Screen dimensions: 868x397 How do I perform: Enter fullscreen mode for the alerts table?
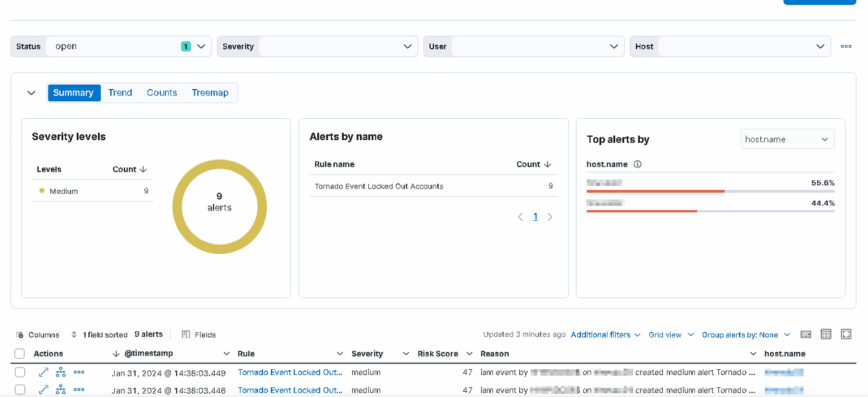point(845,334)
